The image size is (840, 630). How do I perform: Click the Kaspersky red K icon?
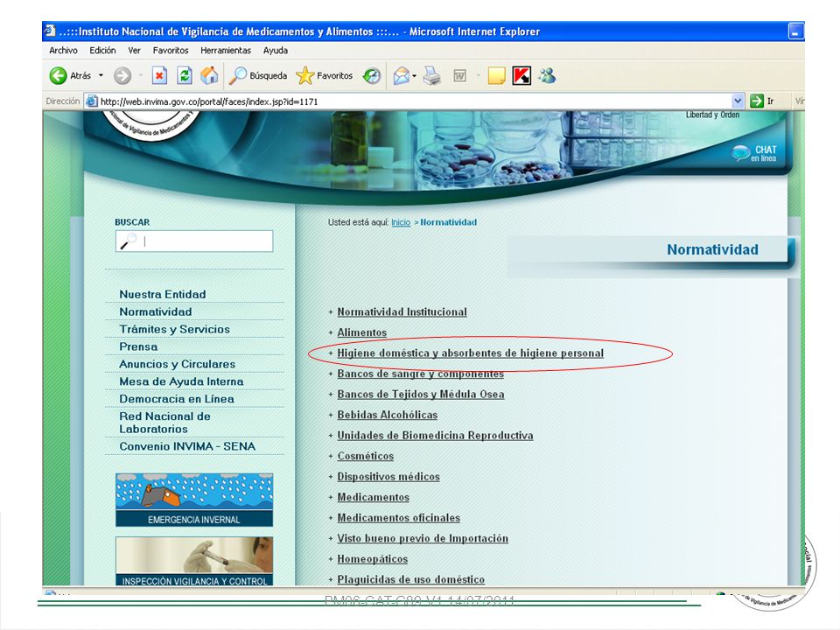tap(521, 75)
